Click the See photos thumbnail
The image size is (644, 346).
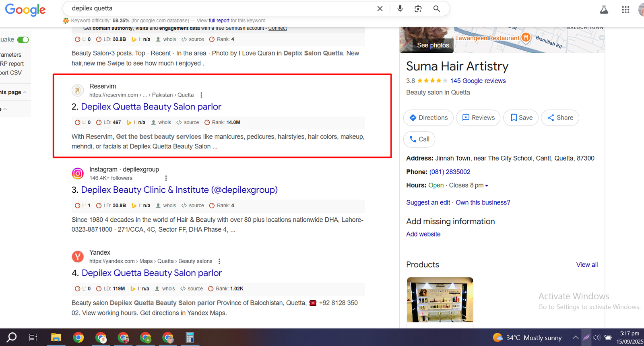coord(427,40)
